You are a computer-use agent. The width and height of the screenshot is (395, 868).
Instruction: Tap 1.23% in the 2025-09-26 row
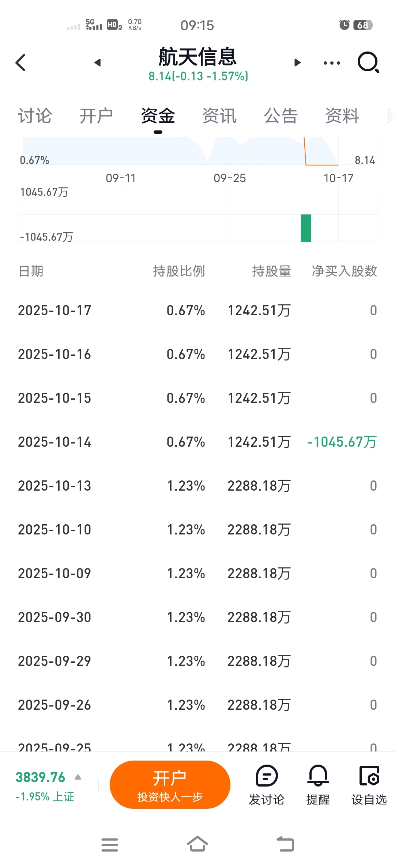[186, 705]
